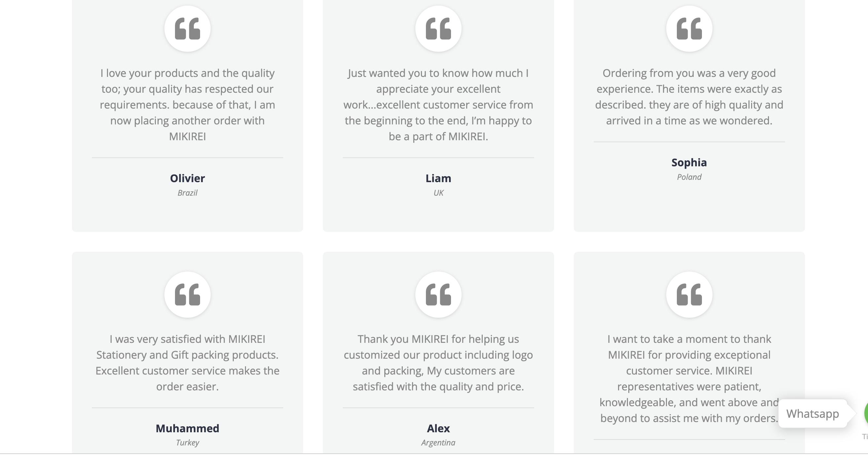Click quote icon above Alex's testimonial
The height and width of the screenshot is (457, 868).
click(x=438, y=295)
